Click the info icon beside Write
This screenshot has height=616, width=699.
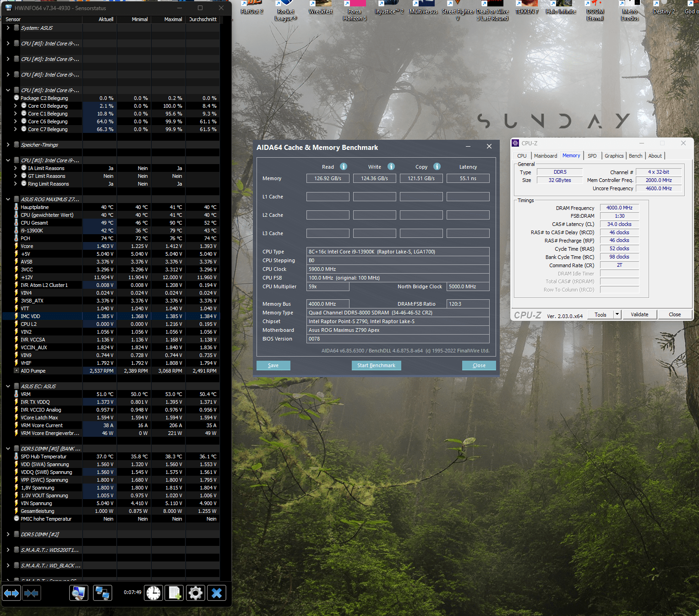point(391,166)
